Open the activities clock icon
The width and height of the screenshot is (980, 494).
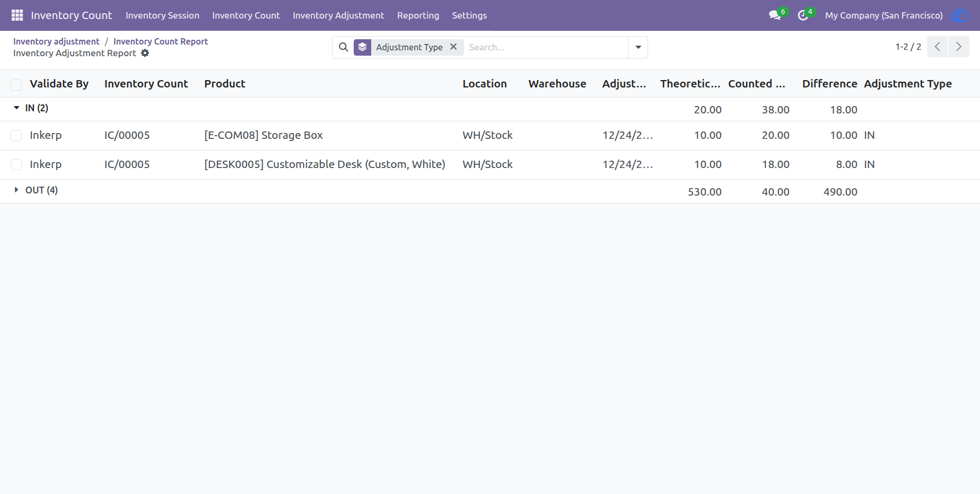pos(803,15)
